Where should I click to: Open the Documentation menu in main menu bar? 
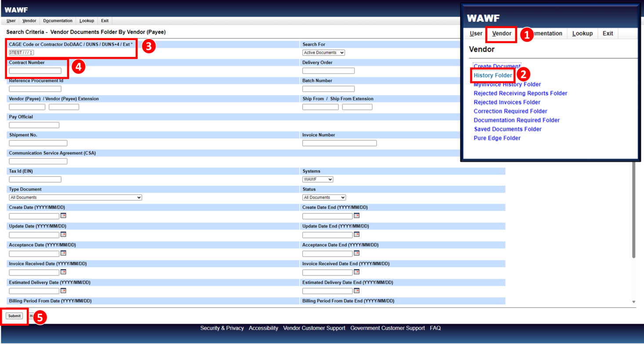pyautogui.click(x=58, y=21)
